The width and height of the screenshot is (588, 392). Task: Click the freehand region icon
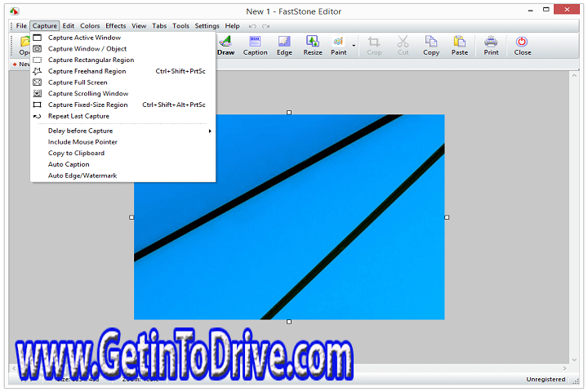[x=37, y=71]
